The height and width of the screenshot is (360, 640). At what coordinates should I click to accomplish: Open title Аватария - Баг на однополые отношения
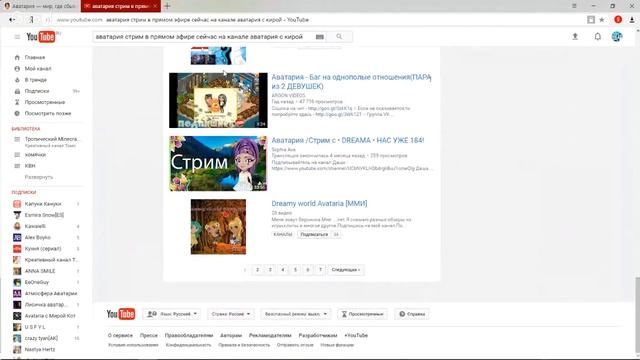pyautogui.click(x=351, y=82)
